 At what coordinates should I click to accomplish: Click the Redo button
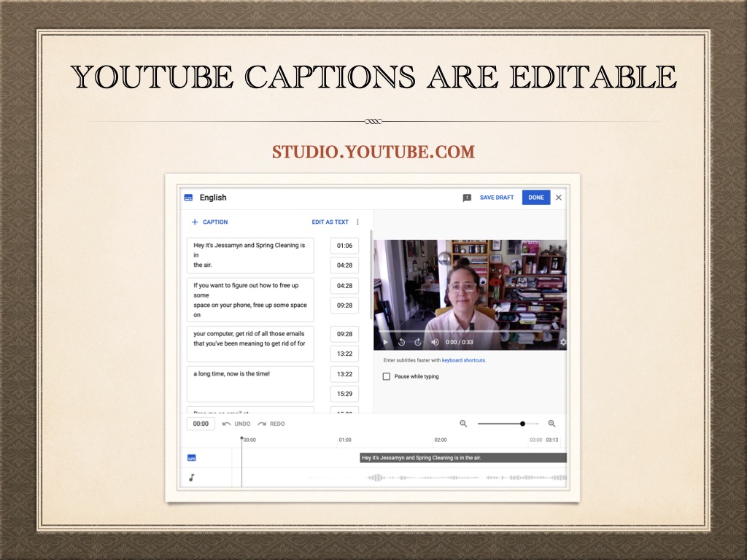click(x=271, y=424)
